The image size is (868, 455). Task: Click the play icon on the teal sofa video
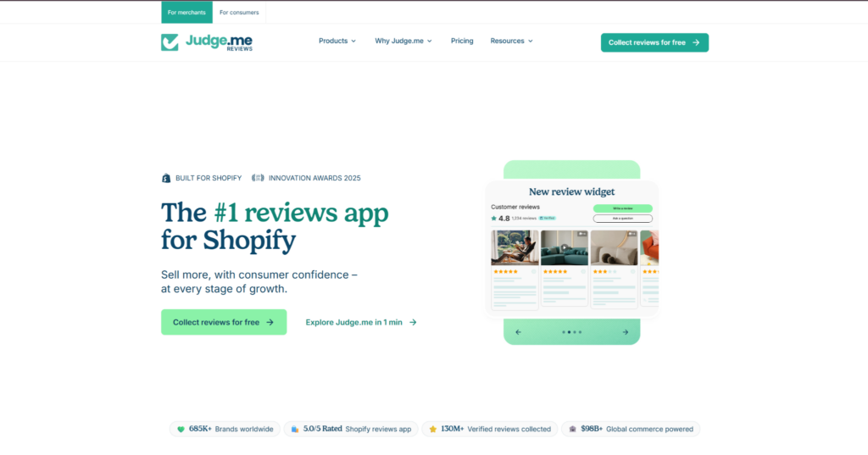click(564, 247)
